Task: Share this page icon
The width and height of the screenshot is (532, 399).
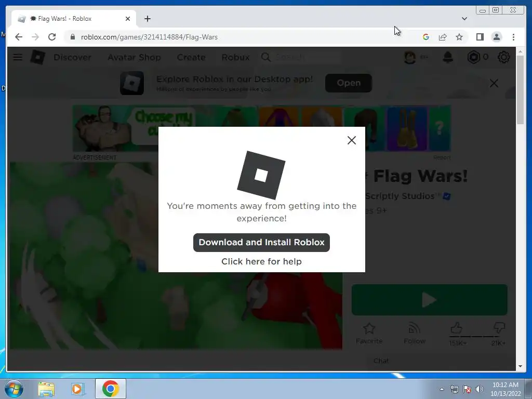Action: pos(443,37)
